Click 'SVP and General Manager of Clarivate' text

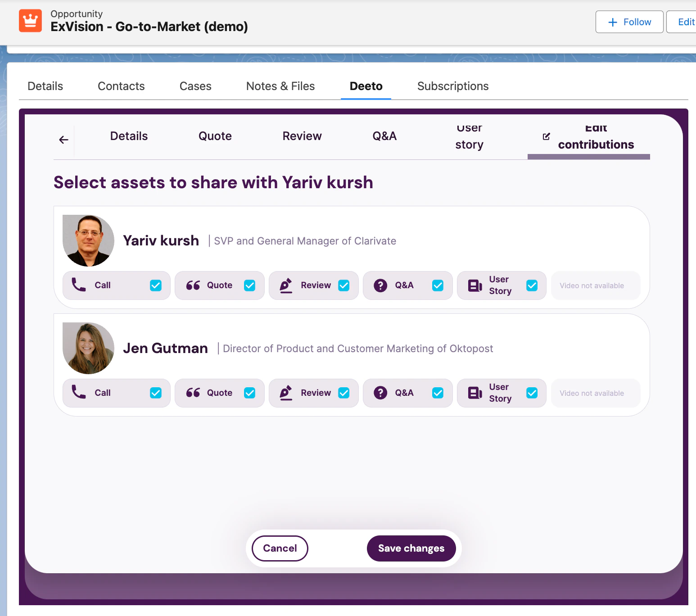305,241
